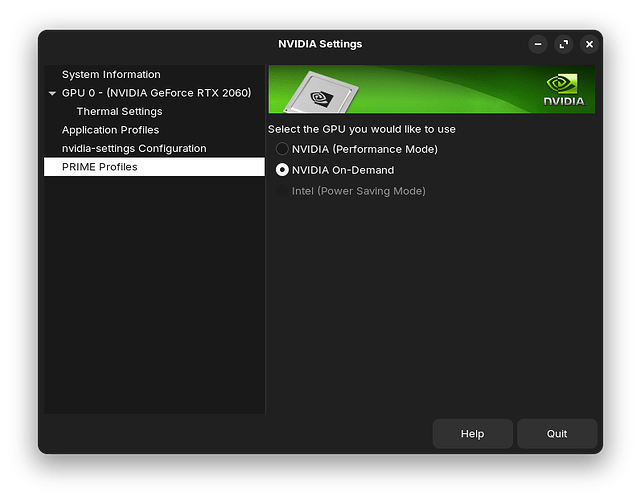Screen dimensions: 640x500
Task: Minimize the NVIDIA Settings window
Action: click(x=538, y=44)
